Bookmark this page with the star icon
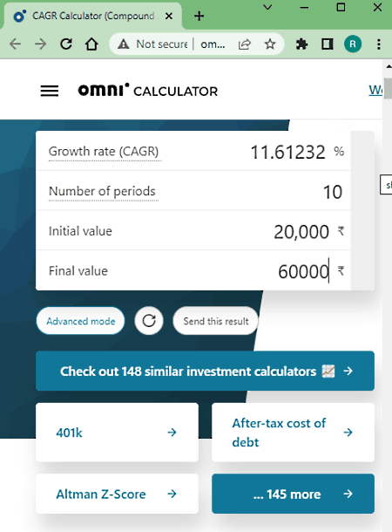The height and width of the screenshot is (532, 392). (x=270, y=44)
